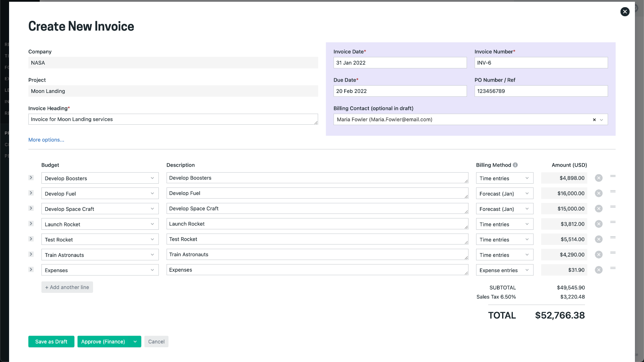Open the Approve button dropdown arrow
The width and height of the screenshot is (644, 362).
click(135, 342)
